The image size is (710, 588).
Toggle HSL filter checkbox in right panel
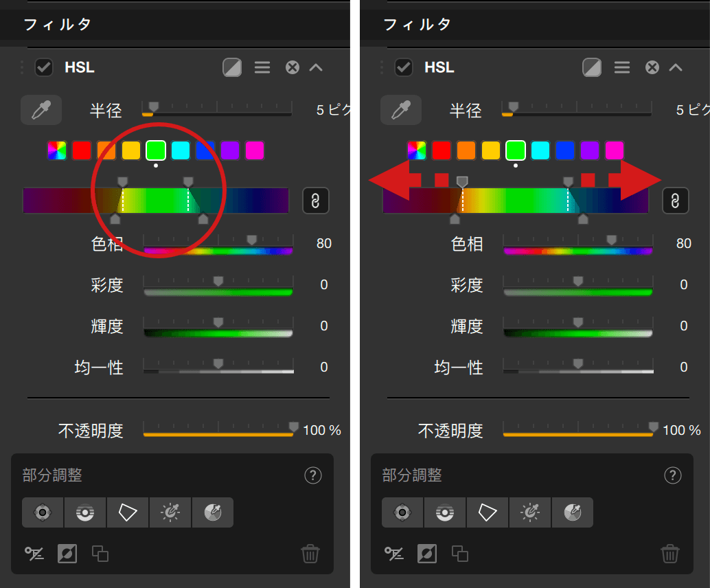[x=404, y=67]
